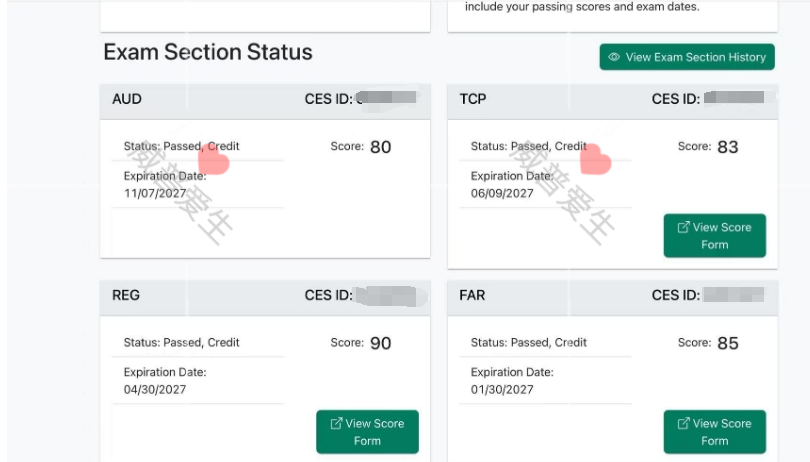Click the Exam Section Status heading
The image size is (810, 462).
coord(208,52)
